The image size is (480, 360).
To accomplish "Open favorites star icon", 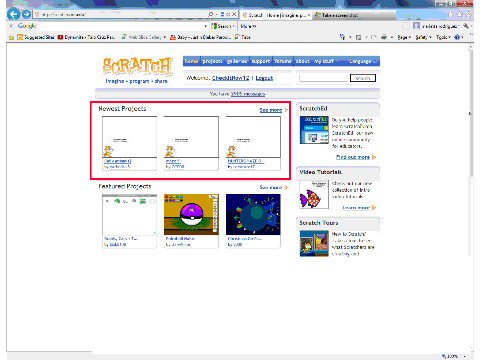I will click(460, 14).
